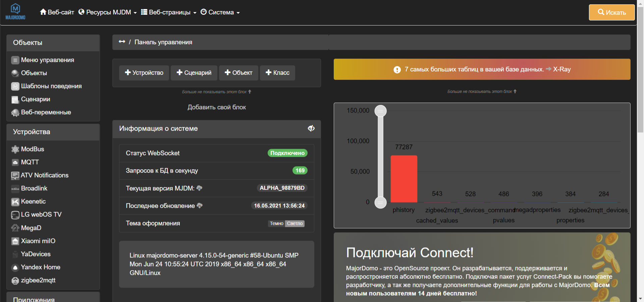Switch theme to Светло
Image resolution: width=644 pixels, height=302 pixels.
295,224
